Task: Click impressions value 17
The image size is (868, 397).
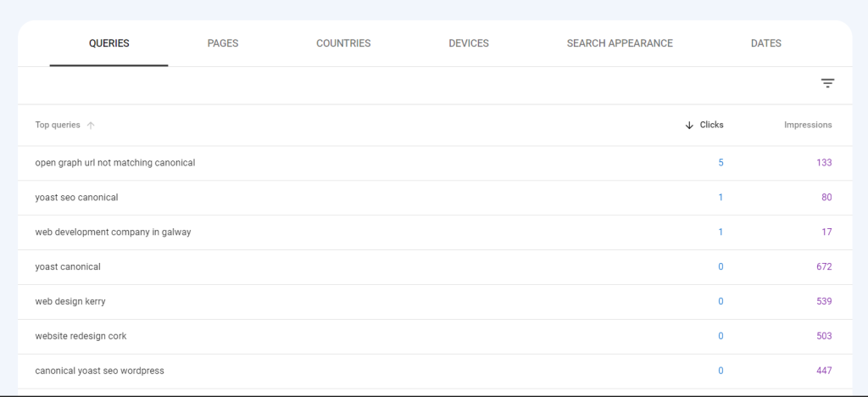Action: tap(826, 232)
